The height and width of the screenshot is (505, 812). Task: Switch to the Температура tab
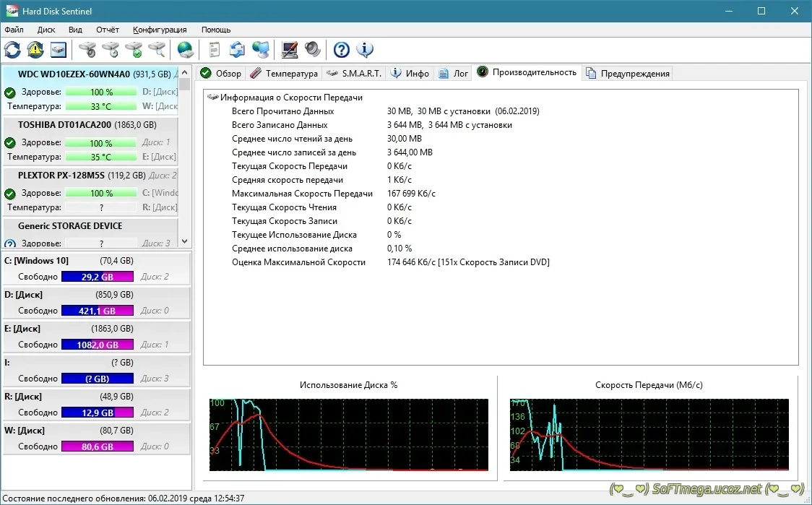point(284,73)
